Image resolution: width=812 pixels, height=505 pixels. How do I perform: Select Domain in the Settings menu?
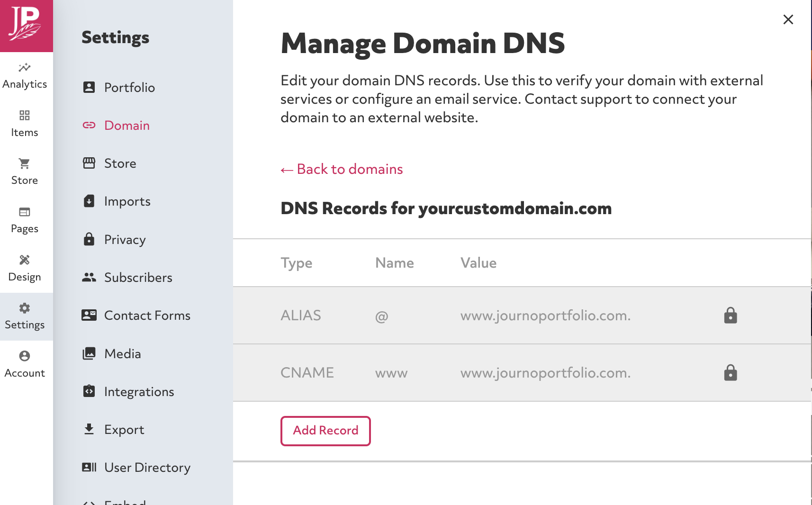(x=126, y=125)
